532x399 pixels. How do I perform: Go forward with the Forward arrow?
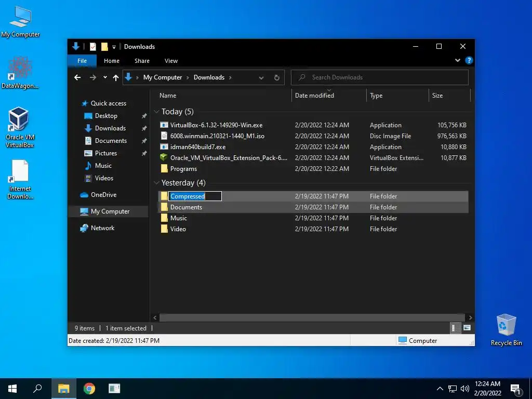pos(92,77)
